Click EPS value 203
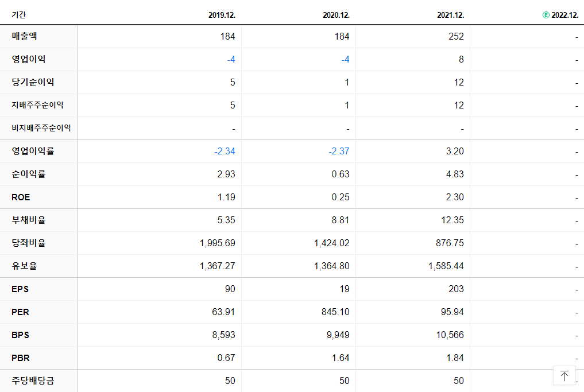Screen dimensions: 584x392 (457, 289)
